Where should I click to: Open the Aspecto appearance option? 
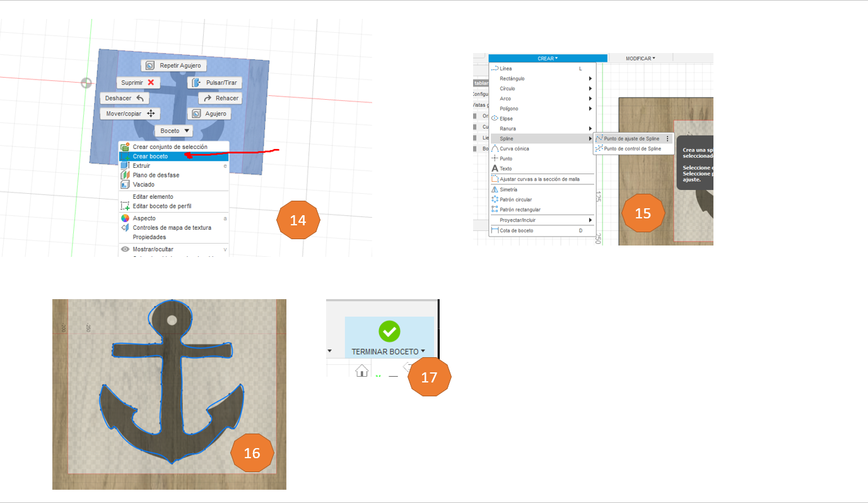173,218
